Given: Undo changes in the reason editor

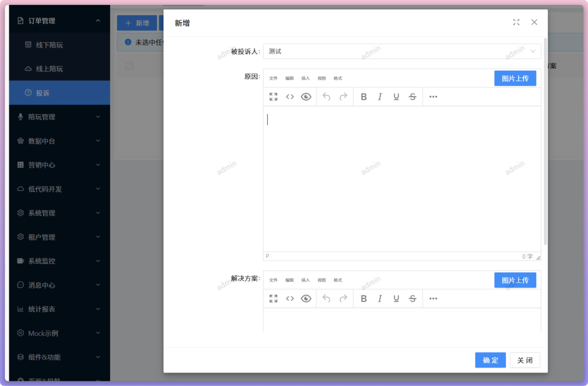Looking at the screenshot, I should pos(326,96).
